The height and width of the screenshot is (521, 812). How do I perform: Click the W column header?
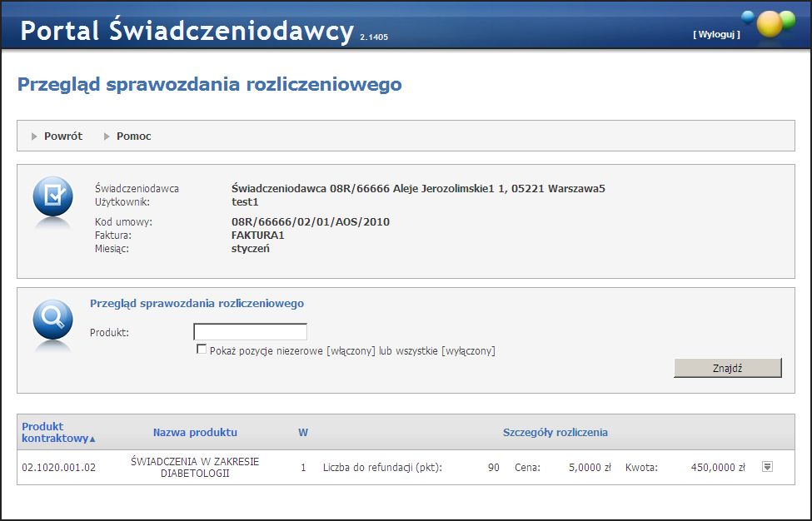(303, 432)
